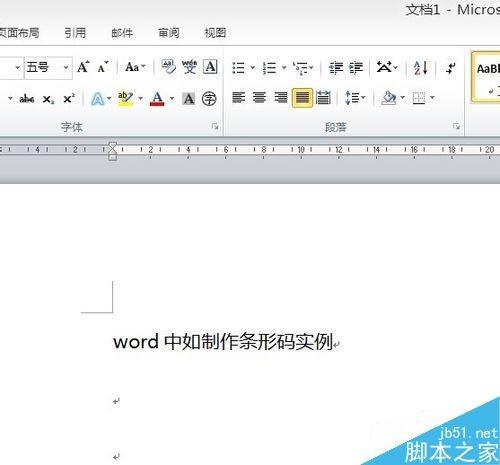Image resolution: width=500 pixels, height=465 pixels.
Task: Switch to the 视图 tab
Action: [x=215, y=33]
